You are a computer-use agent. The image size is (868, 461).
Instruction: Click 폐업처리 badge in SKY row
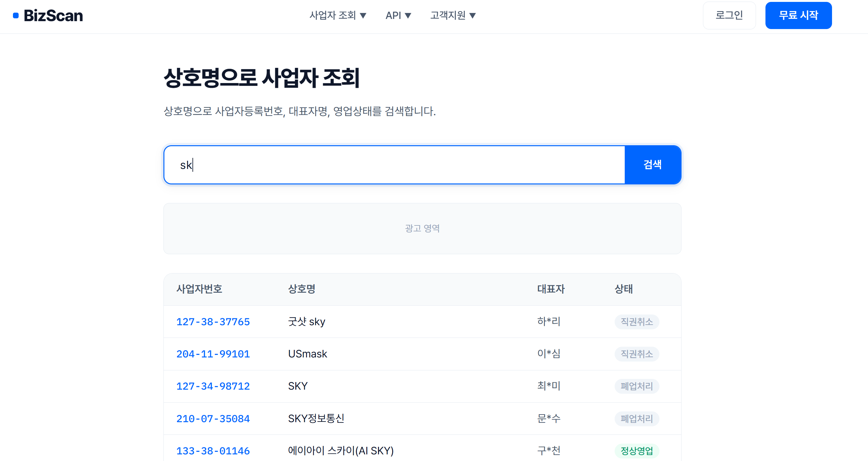point(637,386)
